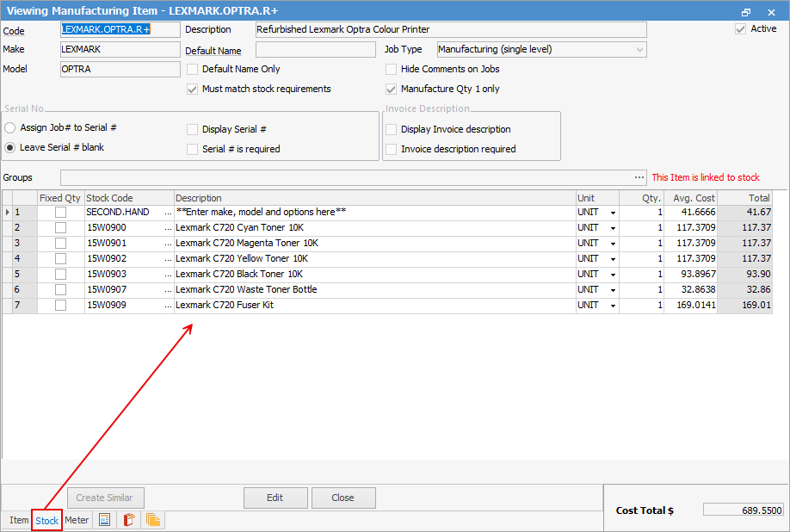Click the Edit button

tap(275, 498)
